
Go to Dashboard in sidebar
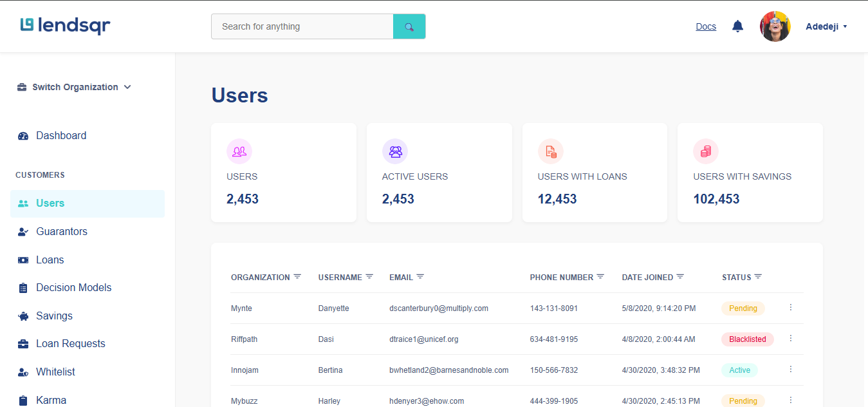tap(61, 136)
